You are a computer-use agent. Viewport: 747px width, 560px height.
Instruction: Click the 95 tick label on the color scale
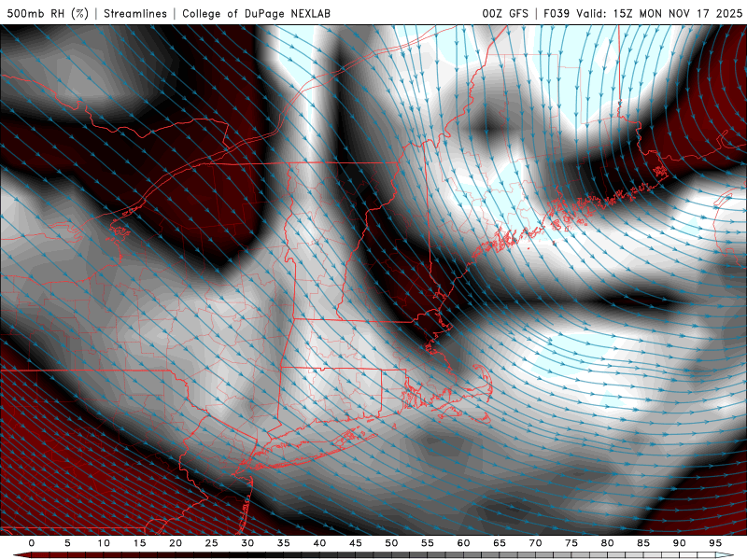coord(715,543)
